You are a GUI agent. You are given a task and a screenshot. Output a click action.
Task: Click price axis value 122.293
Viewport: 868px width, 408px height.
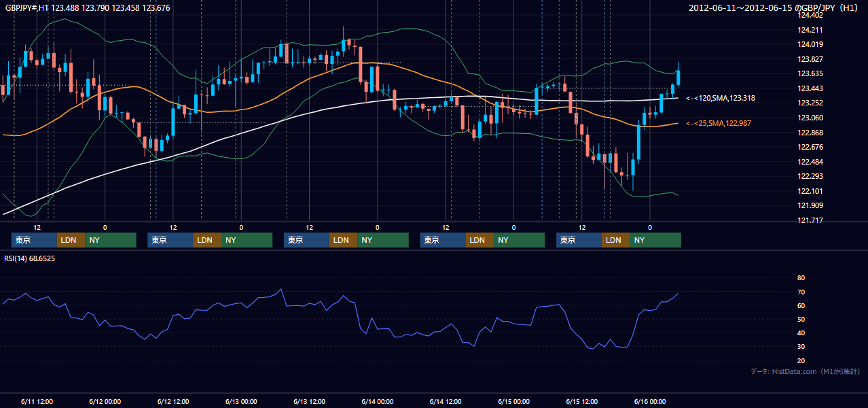coord(810,177)
